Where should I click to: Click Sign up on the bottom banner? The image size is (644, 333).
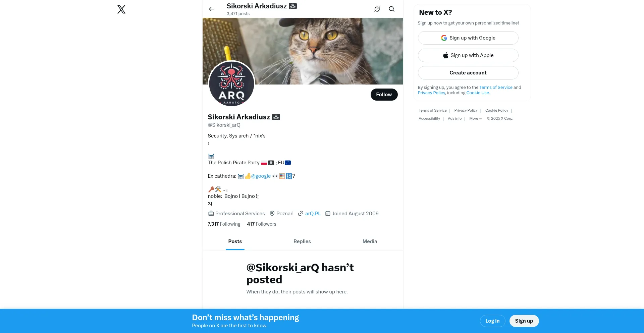tap(524, 321)
